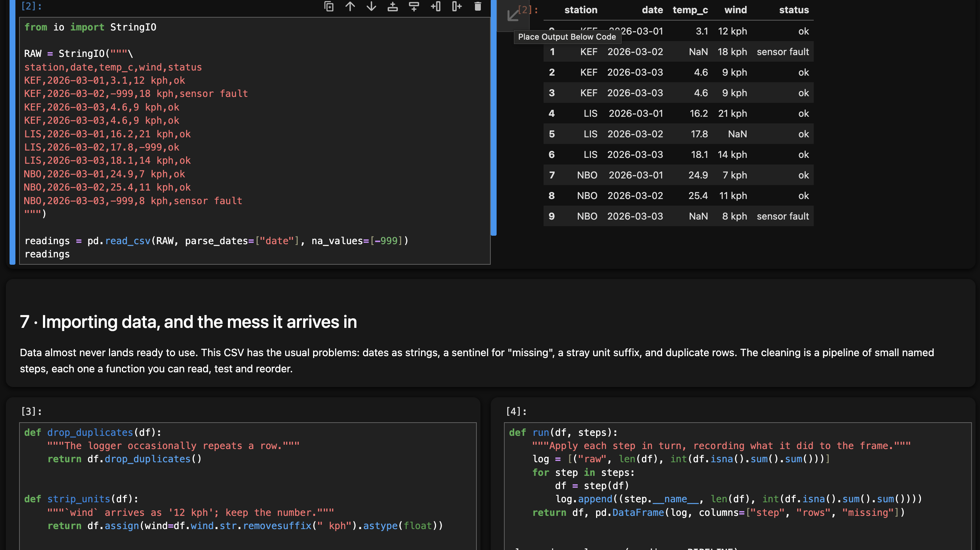Screen dimensions: 980x550
Task: Click the date 2026-03-03 in row 2
Action: (x=635, y=72)
